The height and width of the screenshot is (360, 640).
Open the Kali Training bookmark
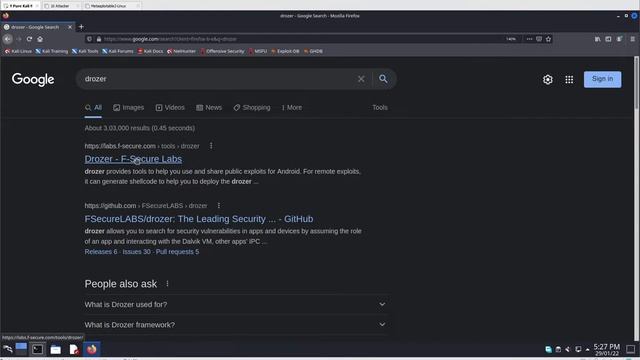[x=51, y=51]
